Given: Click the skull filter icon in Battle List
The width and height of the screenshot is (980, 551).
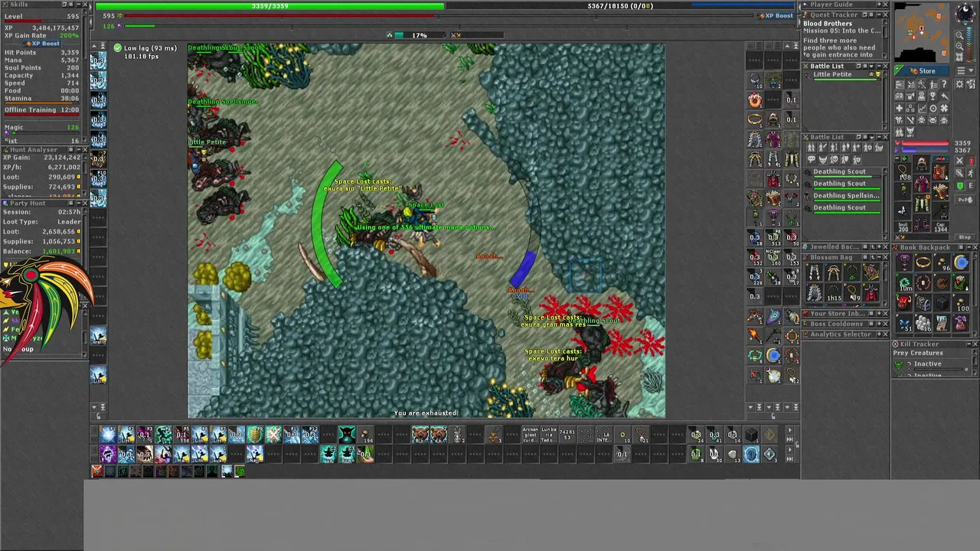Looking at the screenshot, I should coord(834,159).
